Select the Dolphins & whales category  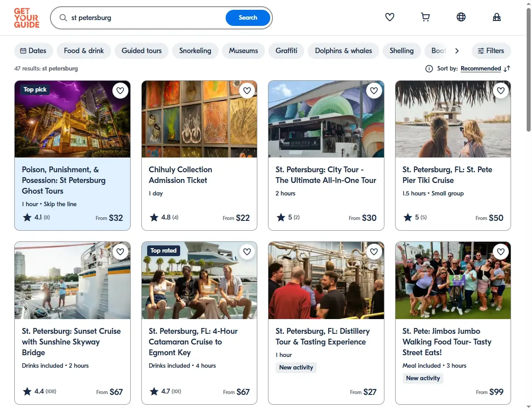(343, 51)
